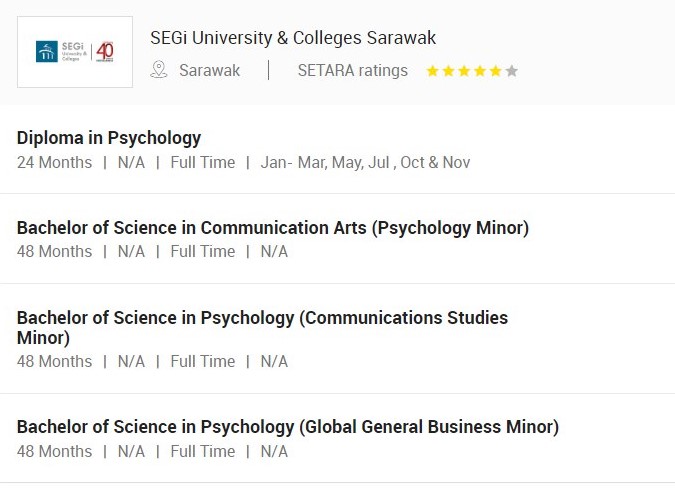Viewport: 675px width, 490px height.
Task: Click the SETARA ratings label
Action: point(352,71)
